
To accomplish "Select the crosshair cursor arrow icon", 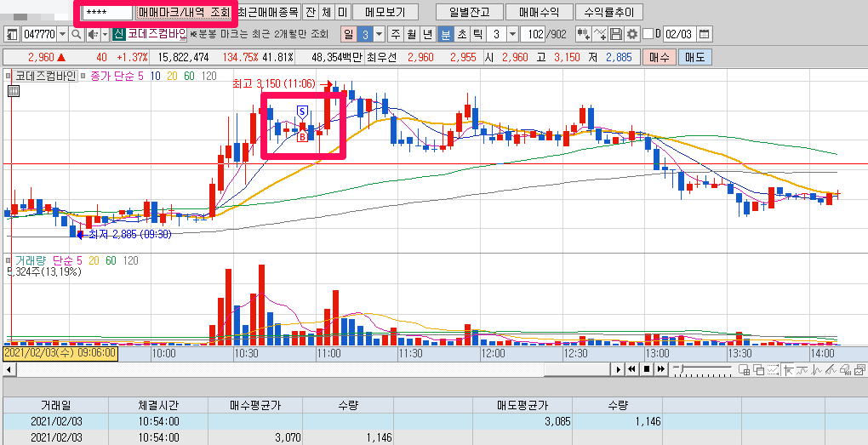I will click(788, 370).
